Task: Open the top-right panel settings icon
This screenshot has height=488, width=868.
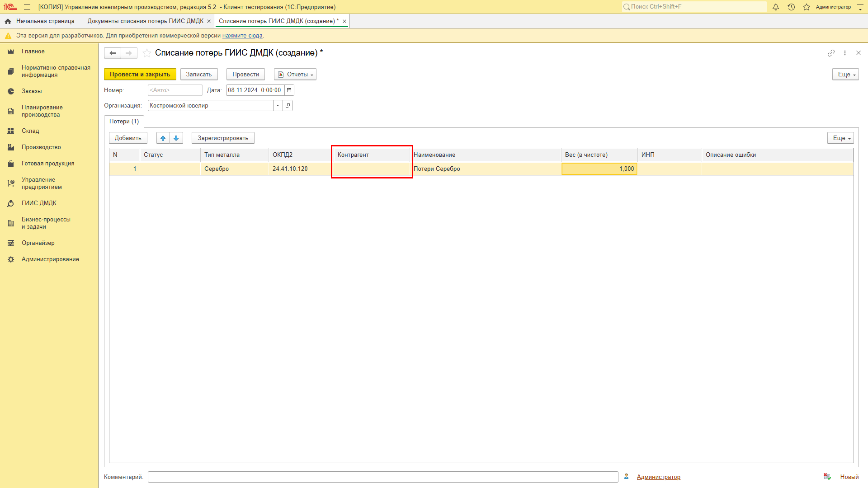Action: point(860,7)
